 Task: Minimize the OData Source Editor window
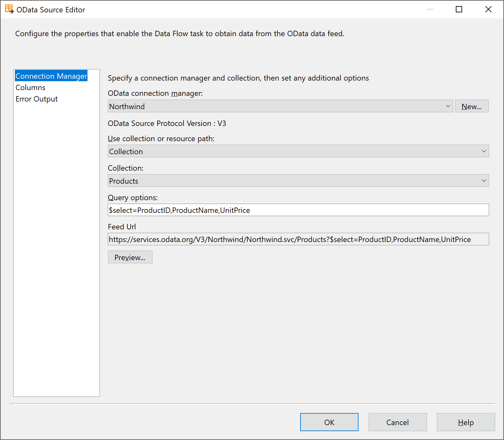coord(430,10)
